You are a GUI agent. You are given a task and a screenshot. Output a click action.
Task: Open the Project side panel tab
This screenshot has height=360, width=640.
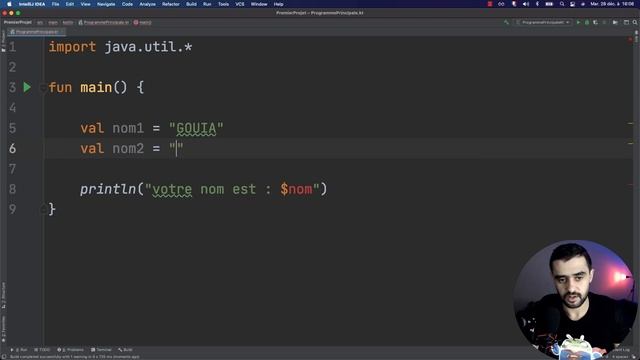coord(3,41)
